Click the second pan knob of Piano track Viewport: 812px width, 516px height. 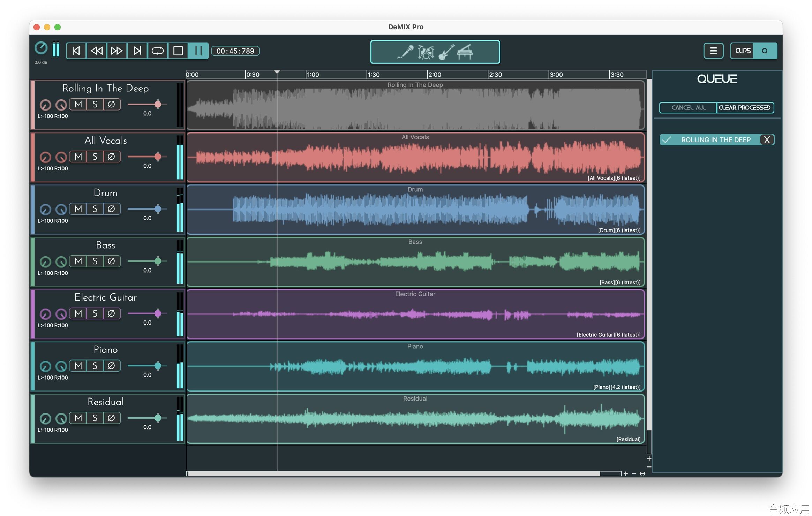pyautogui.click(x=61, y=366)
